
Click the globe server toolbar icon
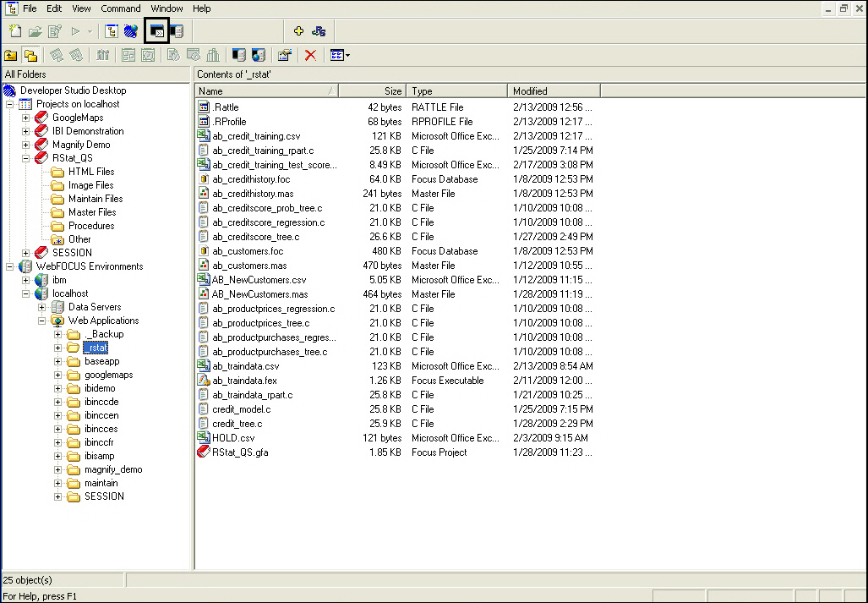click(259, 55)
